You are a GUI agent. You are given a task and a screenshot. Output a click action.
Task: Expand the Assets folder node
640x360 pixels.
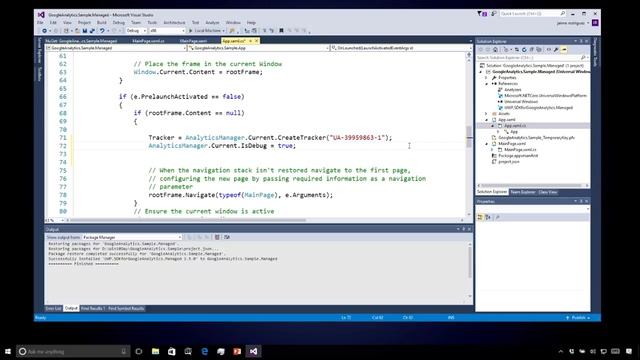pos(486,114)
